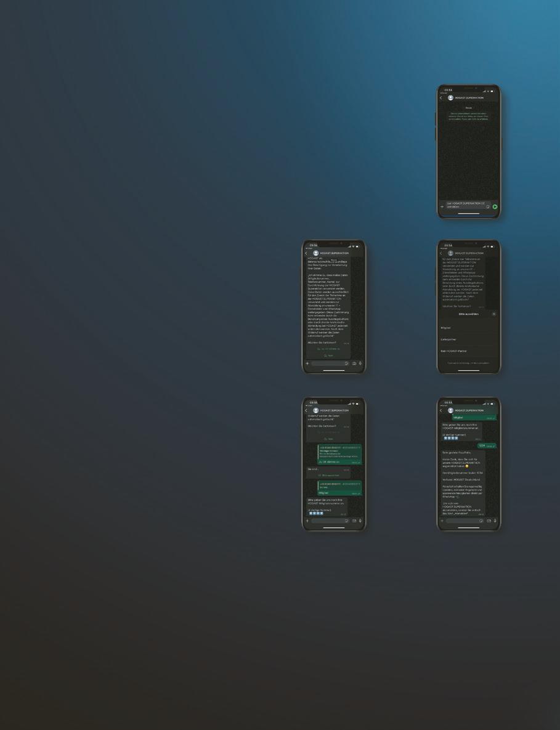Tap sticker icon in phone showing 'Sie sind...'
Screen dimensions: 560x730
tap(346, 521)
